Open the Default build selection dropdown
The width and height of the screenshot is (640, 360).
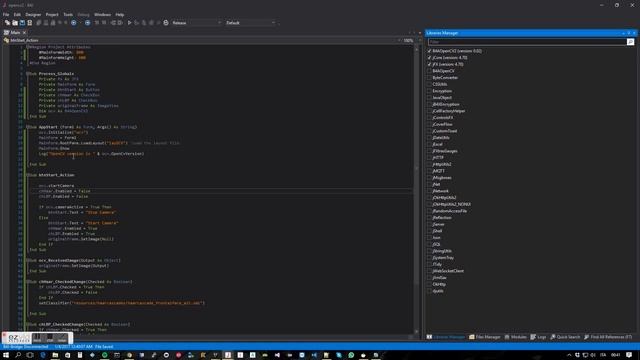coord(250,23)
